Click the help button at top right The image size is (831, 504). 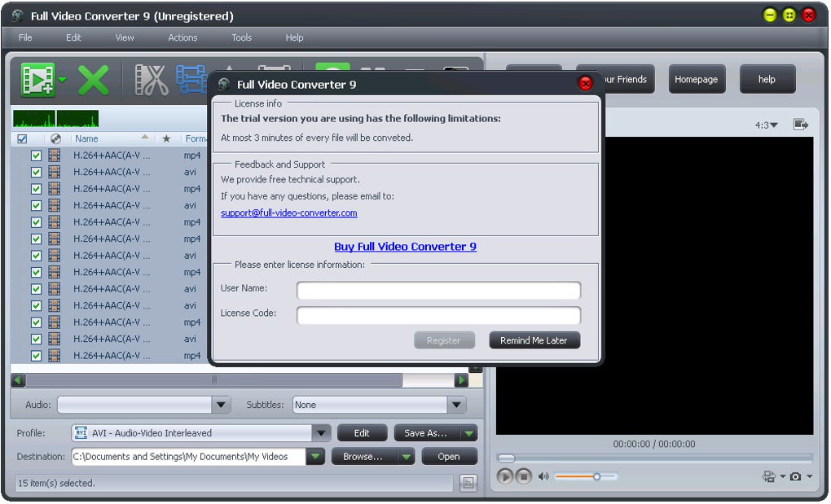click(767, 80)
